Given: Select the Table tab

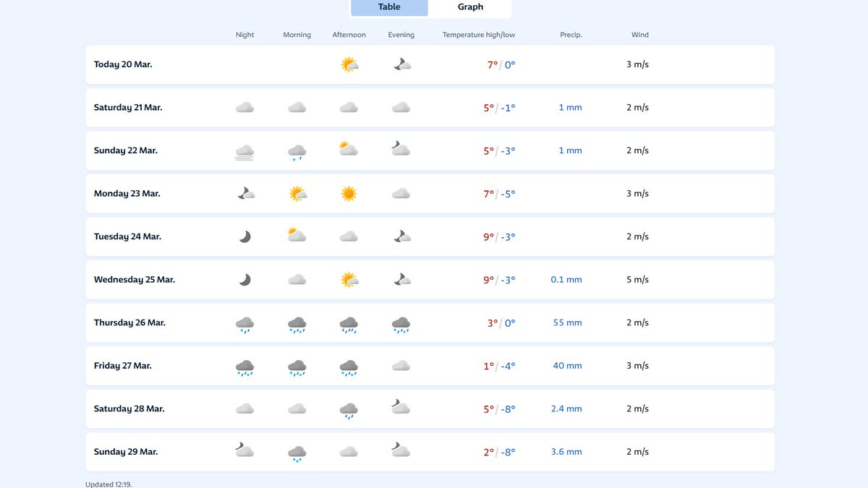Looking at the screenshot, I should (389, 7).
